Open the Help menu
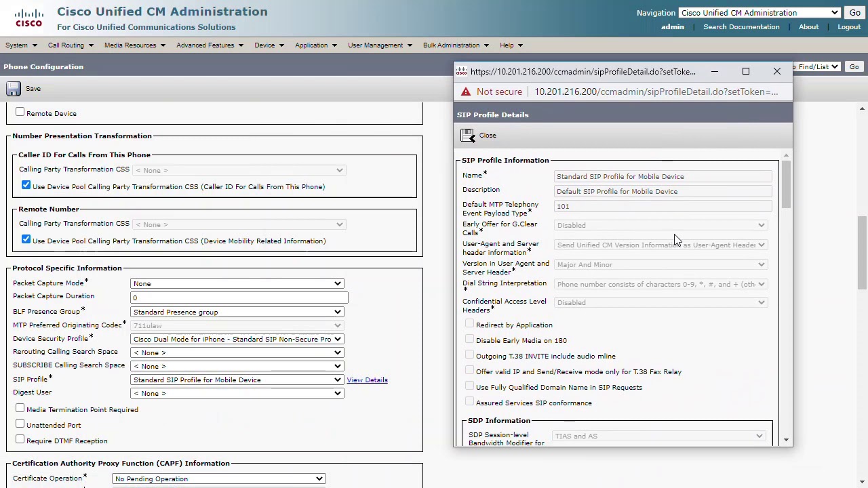868x488 pixels. [x=511, y=45]
